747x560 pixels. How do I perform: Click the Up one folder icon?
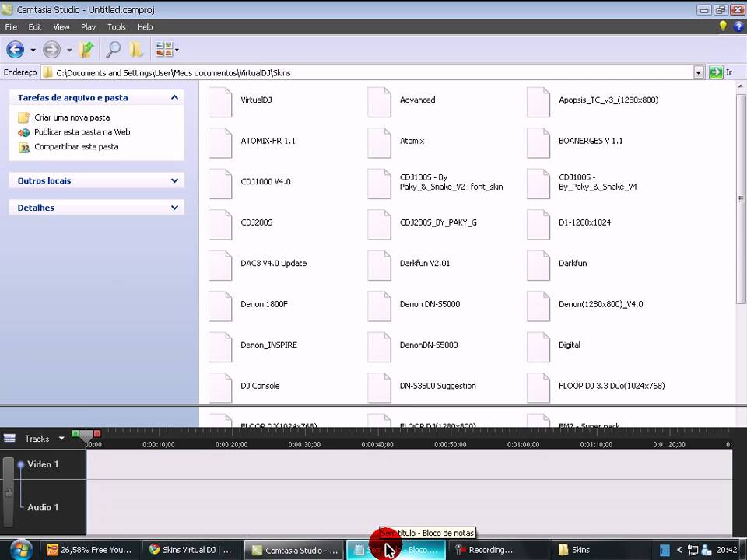[x=86, y=50]
